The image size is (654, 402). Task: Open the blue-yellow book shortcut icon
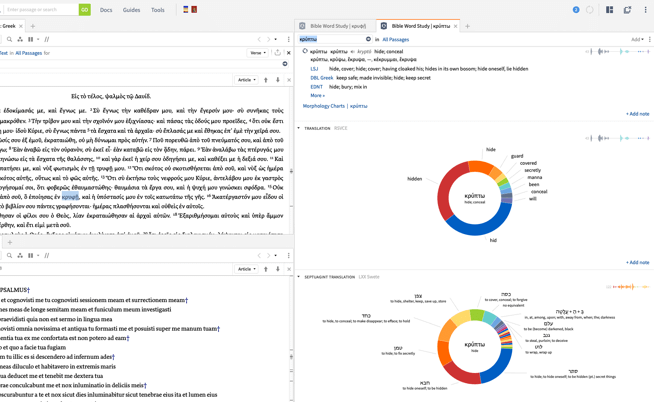[x=186, y=10]
